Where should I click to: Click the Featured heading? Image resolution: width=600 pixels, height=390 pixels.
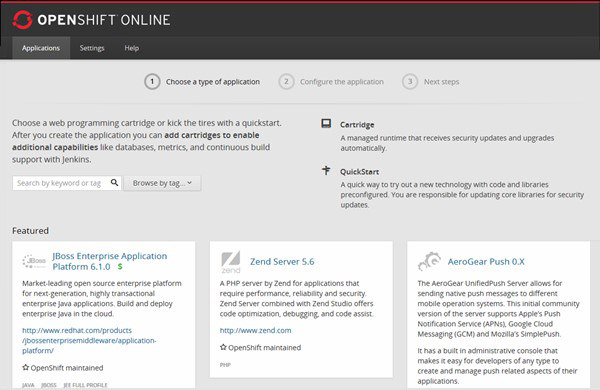tap(30, 230)
